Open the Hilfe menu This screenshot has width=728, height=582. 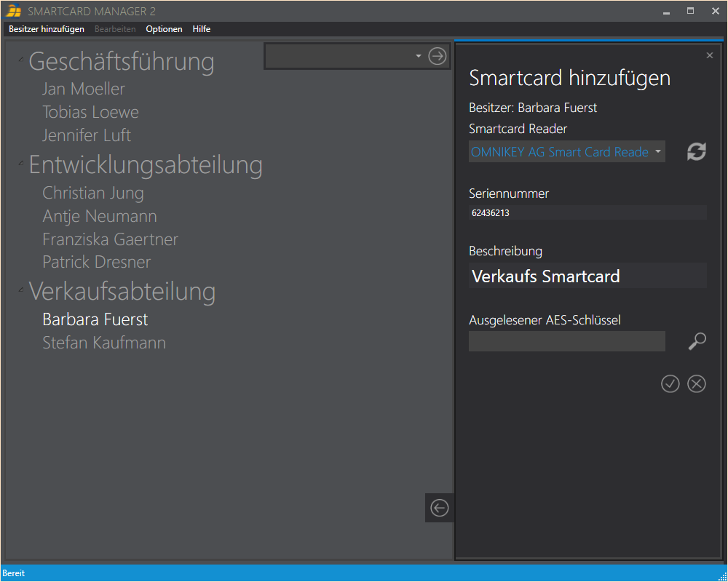(x=202, y=29)
